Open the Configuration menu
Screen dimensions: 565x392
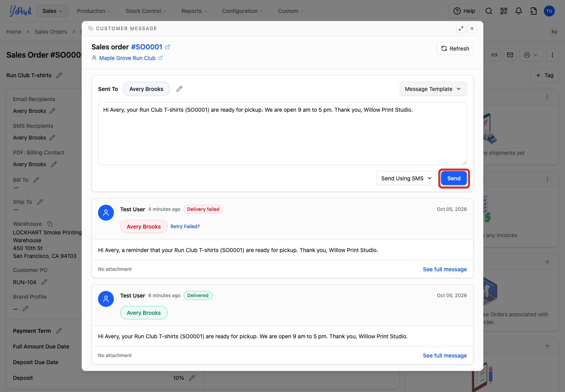pyautogui.click(x=242, y=11)
